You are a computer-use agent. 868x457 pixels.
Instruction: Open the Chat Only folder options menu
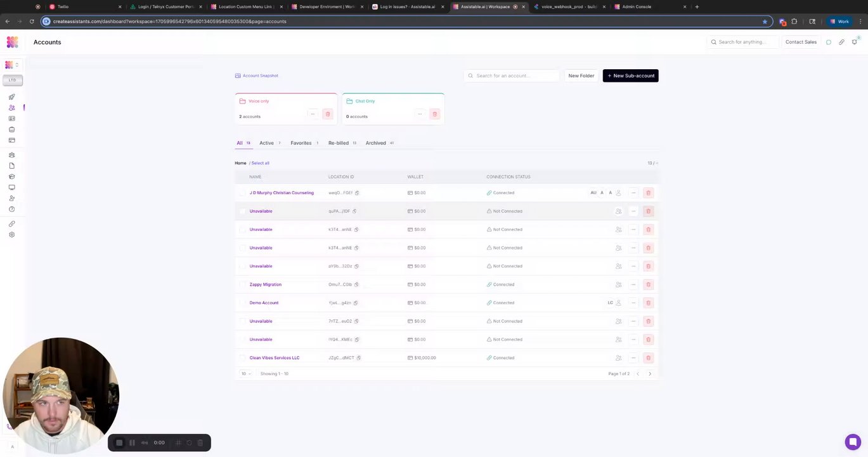click(420, 114)
